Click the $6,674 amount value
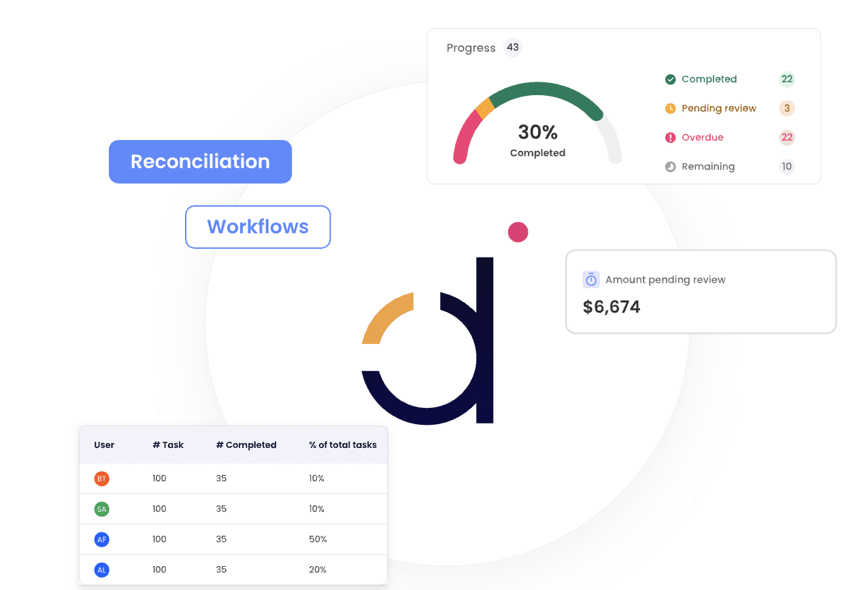 [612, 307]
